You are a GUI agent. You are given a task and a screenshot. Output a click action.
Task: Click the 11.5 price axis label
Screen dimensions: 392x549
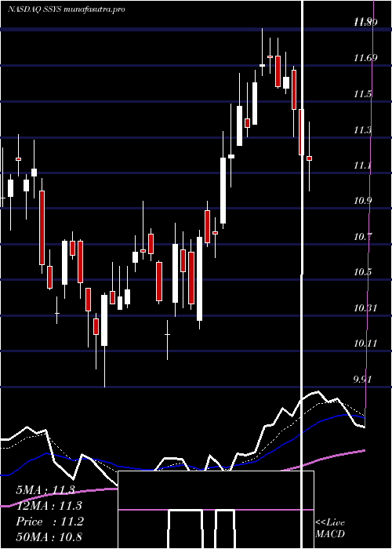362,94
